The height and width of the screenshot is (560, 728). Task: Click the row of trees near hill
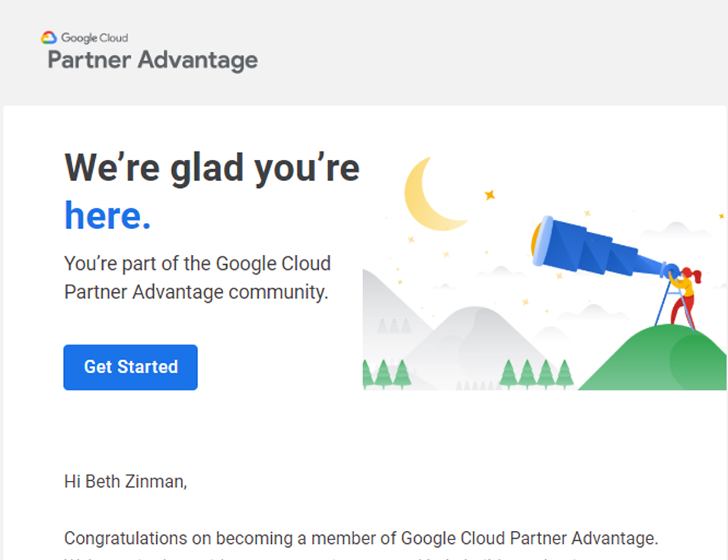tap(536, 374)
